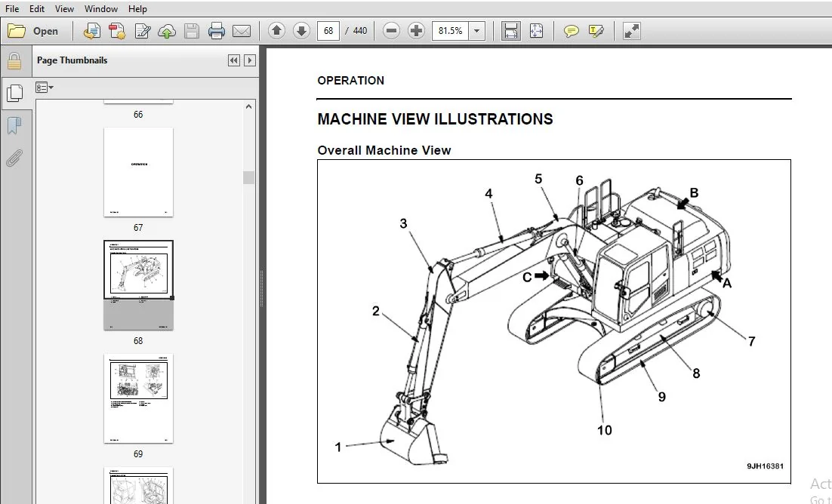832x504 pixels.
Task: Click the zoom percentage field 81.5%
Action: click(x=451, y=31)
